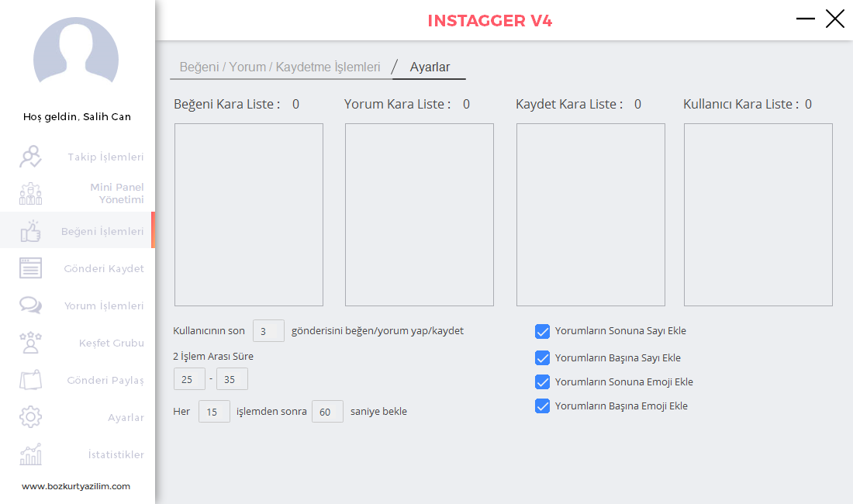Click the minimum delay field showing 25
Viewport: 853px width, 504px height.
tap(189, 379)
